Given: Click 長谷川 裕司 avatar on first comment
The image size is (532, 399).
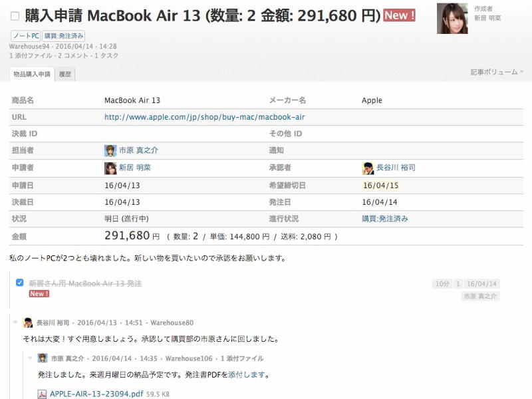Looking at the screenshot, I should coord(28,323).
